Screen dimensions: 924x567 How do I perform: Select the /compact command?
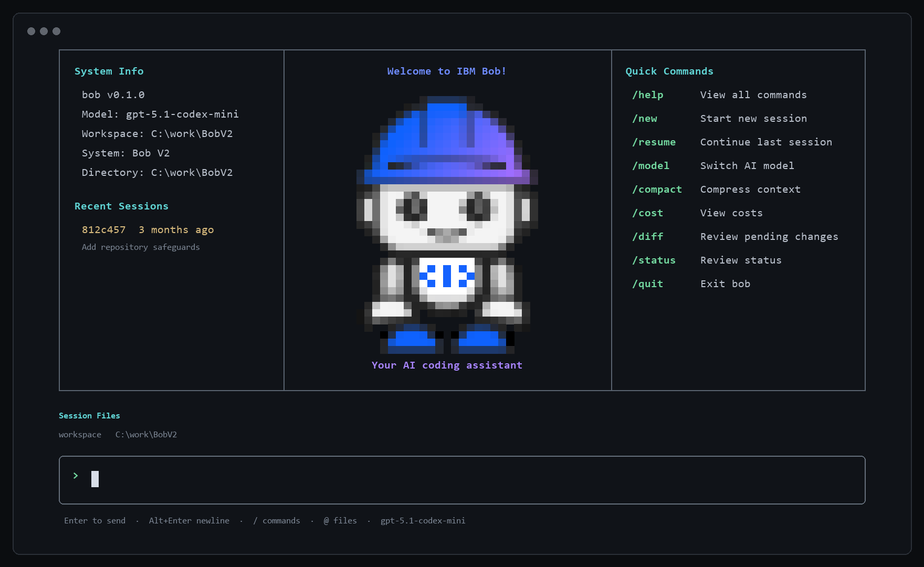pos(657,190)
